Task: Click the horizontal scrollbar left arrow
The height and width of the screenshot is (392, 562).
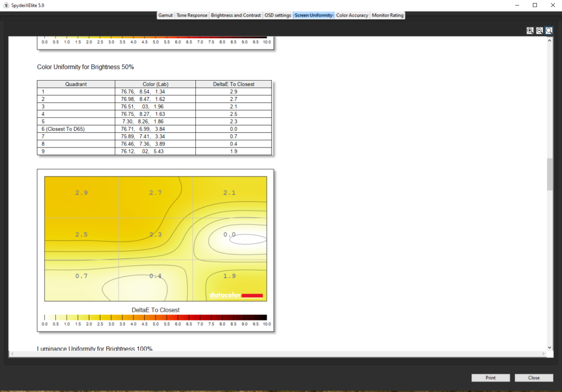Action: point(13,354)
